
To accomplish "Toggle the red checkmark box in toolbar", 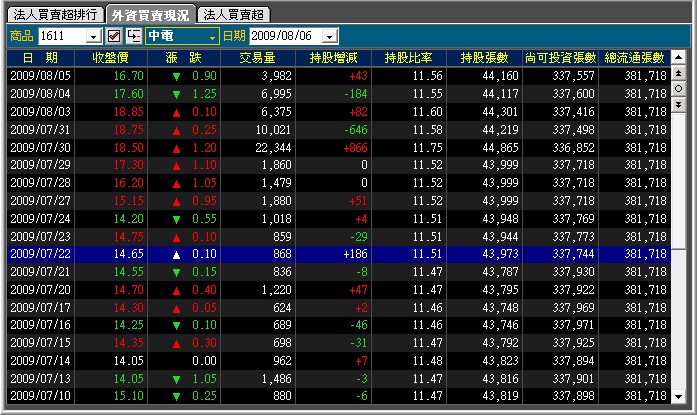I will point(114,36).
